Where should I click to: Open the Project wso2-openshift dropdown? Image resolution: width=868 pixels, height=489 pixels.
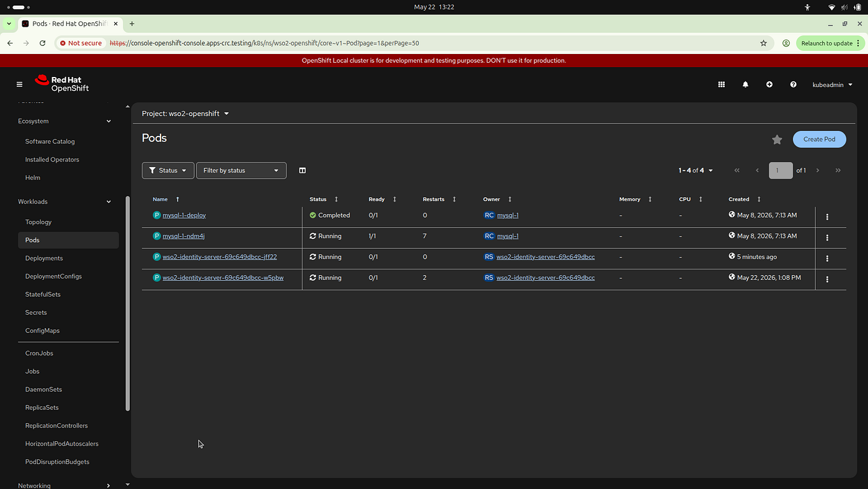[185, 114]
